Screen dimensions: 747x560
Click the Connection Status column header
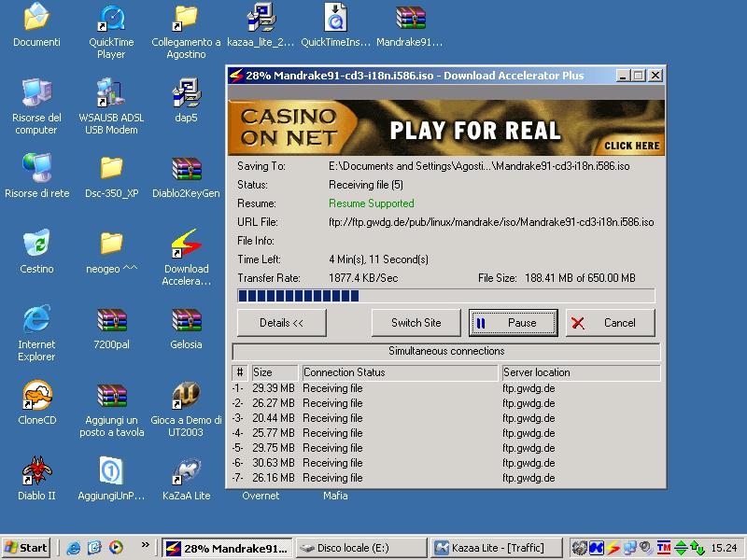[400, 372]
